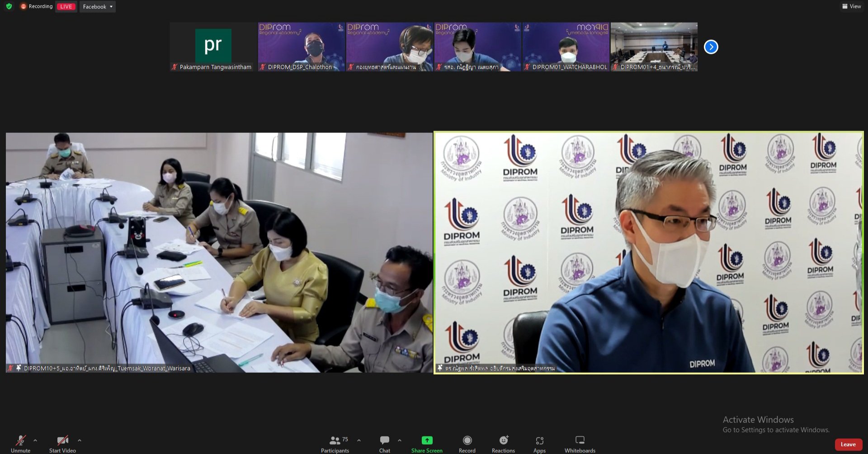This screenshot has width=868, height=454.
Task: Click the muted mic icon on DIPROM10+5 video
Action: 10,368
